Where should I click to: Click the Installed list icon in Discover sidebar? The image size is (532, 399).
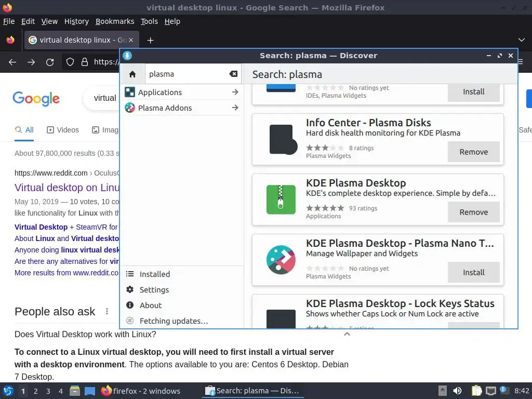(x=129, y=274)
